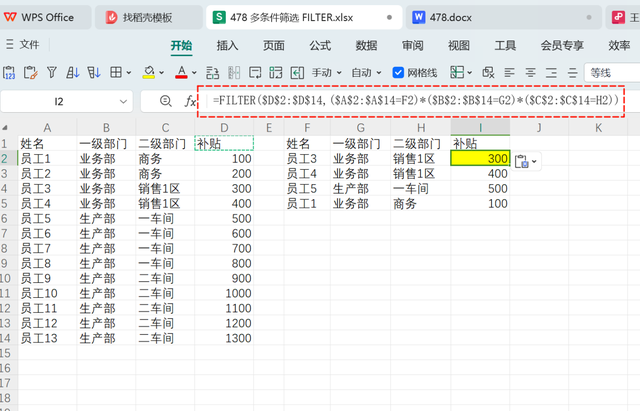Click cell A12 containing 员工11
The image size is (640, 411).
[x=47, y=308]
